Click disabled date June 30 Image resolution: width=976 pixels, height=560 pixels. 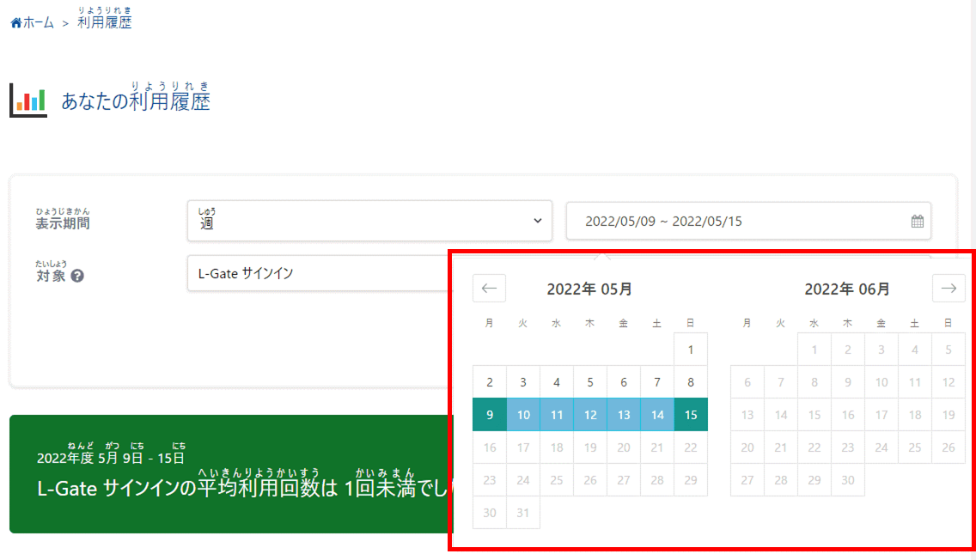pos(848,480)
